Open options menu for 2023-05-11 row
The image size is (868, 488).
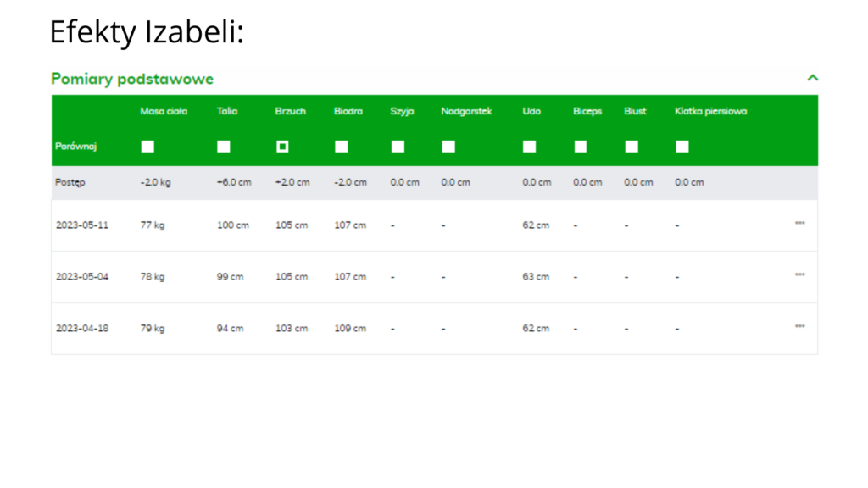[799, 224]
